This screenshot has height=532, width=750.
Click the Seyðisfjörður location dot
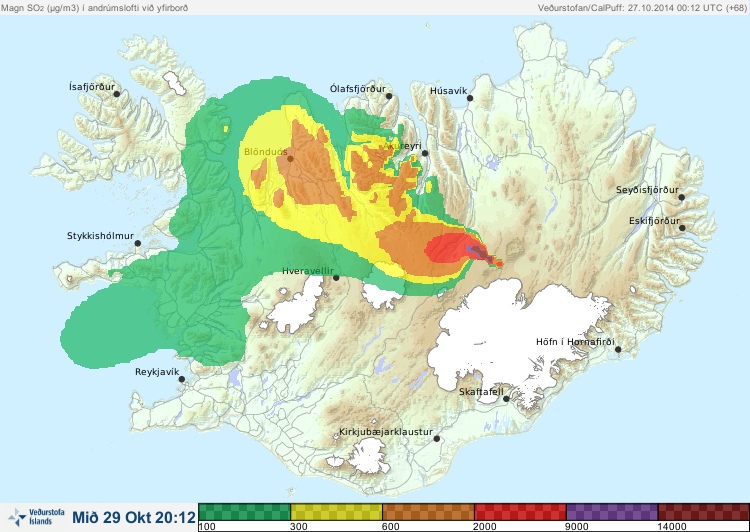(682, 197)
